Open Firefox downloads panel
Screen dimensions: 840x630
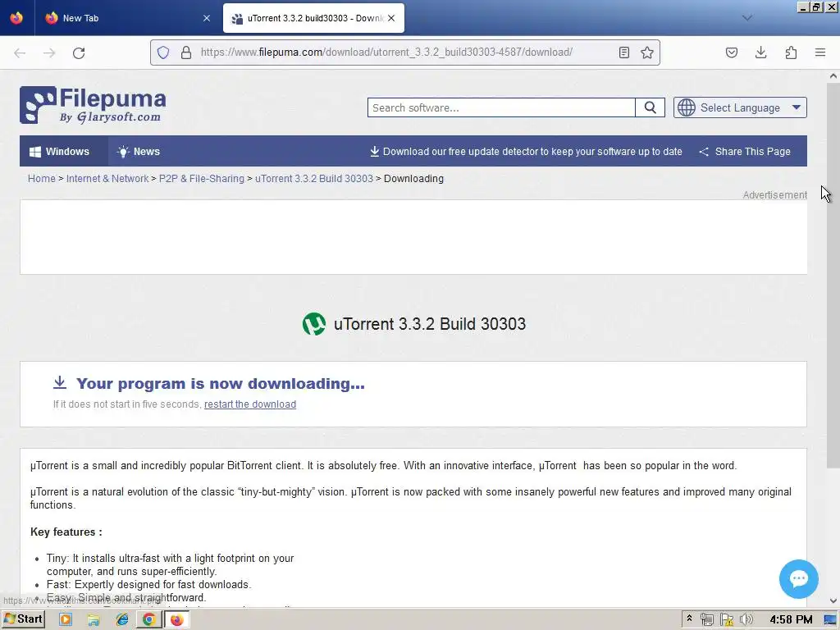pos(760,52)
